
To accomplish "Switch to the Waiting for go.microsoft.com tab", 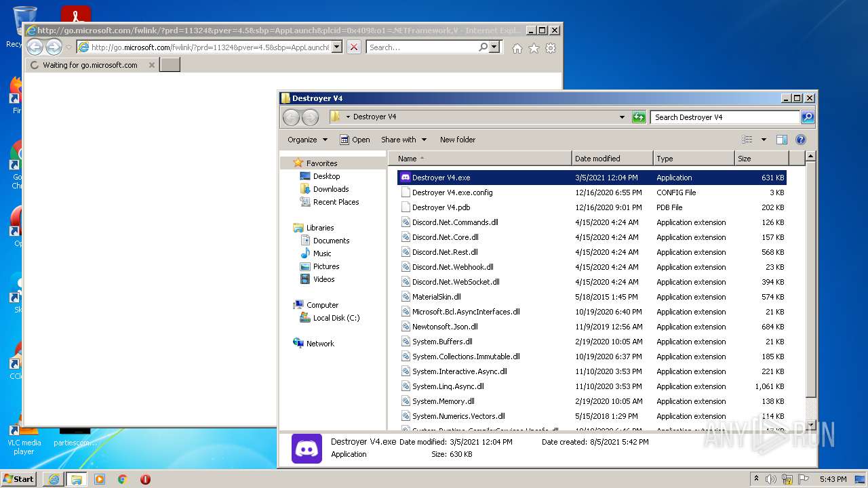I will pos(90,65).
